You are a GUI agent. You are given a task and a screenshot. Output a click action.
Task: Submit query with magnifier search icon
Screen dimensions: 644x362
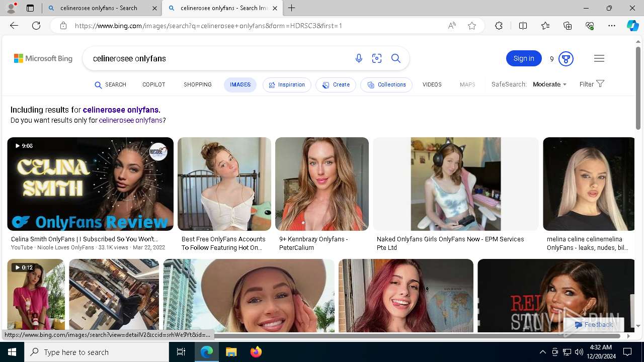(x=396, y=58)
